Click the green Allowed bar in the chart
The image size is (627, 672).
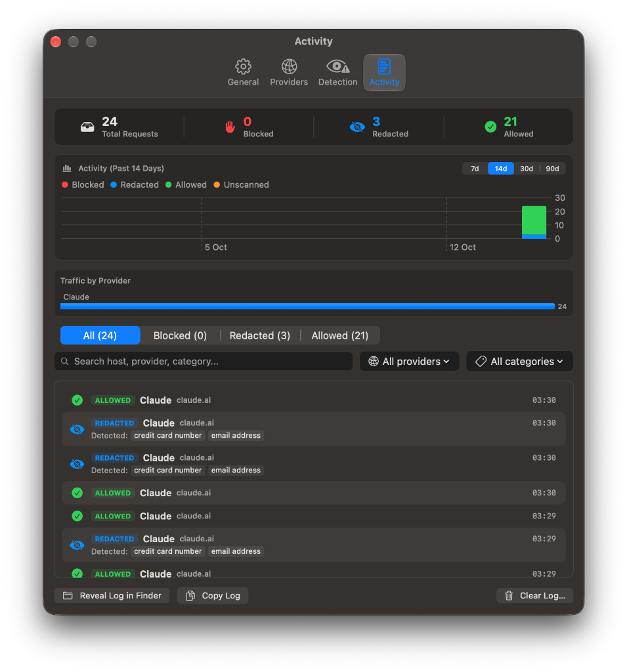pyautogui.click(x=534, y=220)
